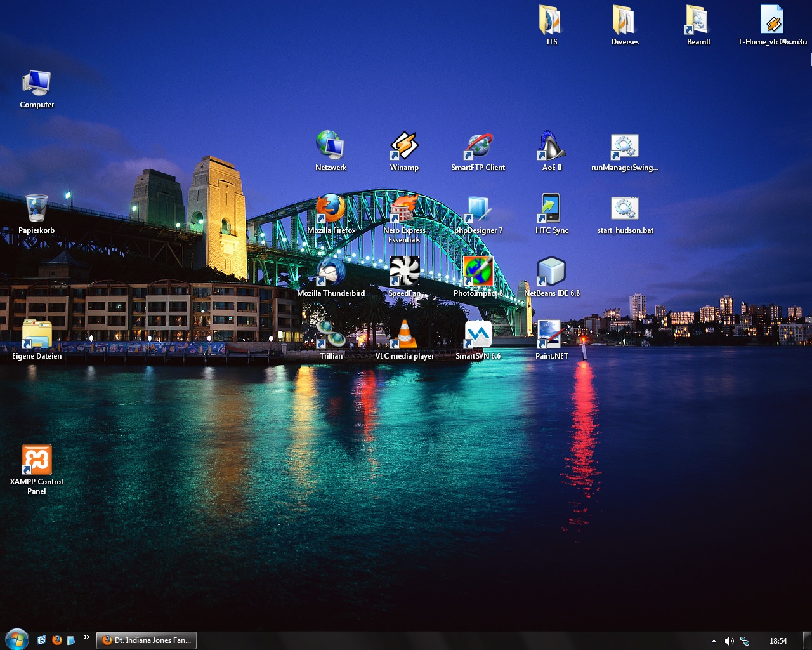Show hidden system tray icons

click(714, 641)
